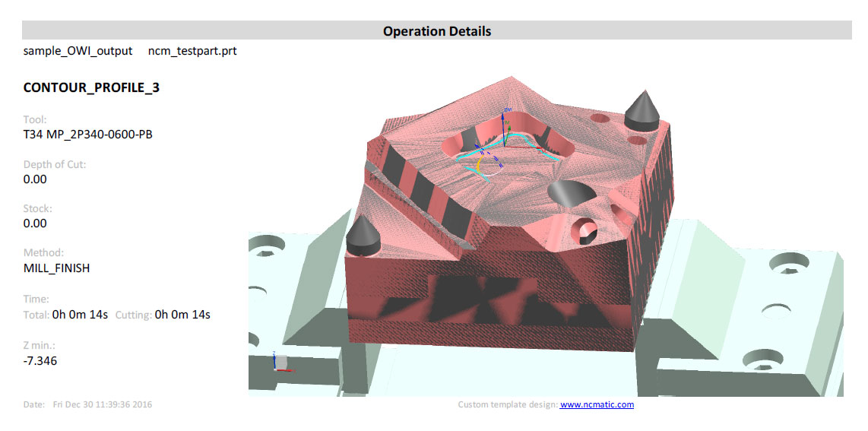Open the www.ncmatic.com link
Viewport: 868px width, 431px height.
(597, 404)
